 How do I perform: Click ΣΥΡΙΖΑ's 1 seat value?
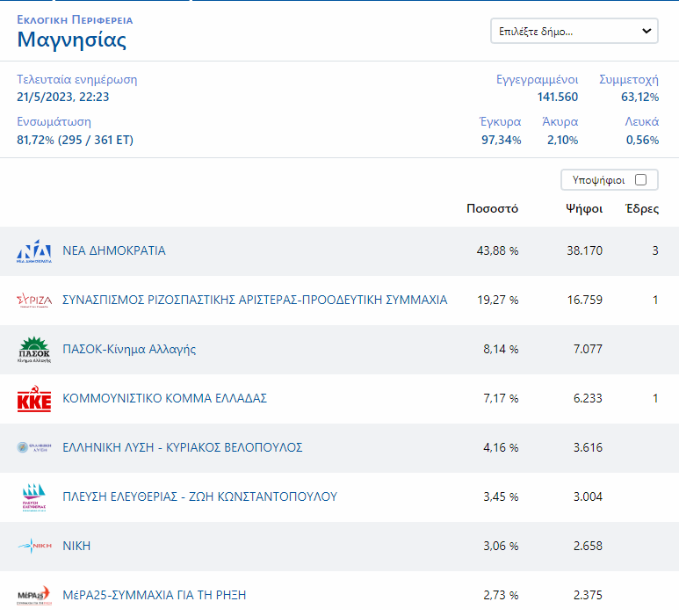655,300
